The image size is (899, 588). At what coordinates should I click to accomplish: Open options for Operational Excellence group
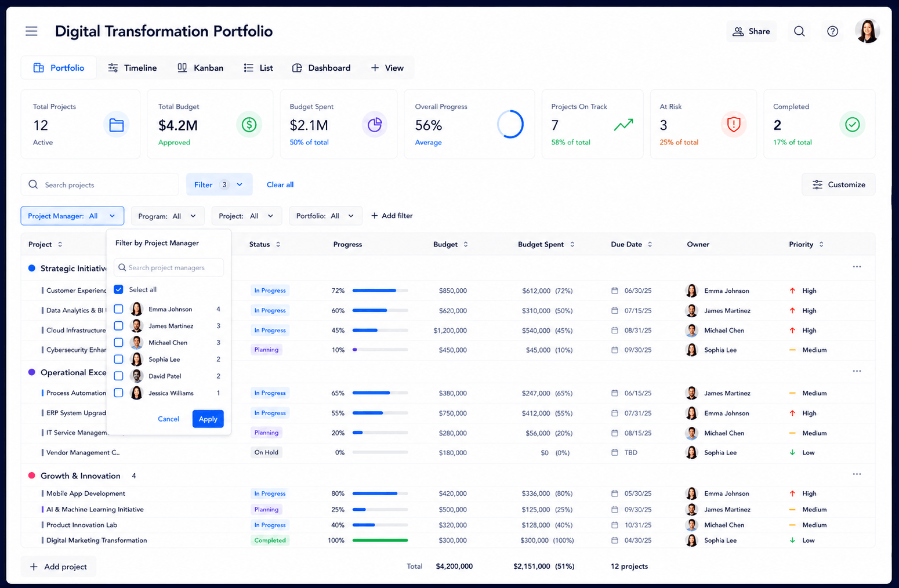(857, 371)
